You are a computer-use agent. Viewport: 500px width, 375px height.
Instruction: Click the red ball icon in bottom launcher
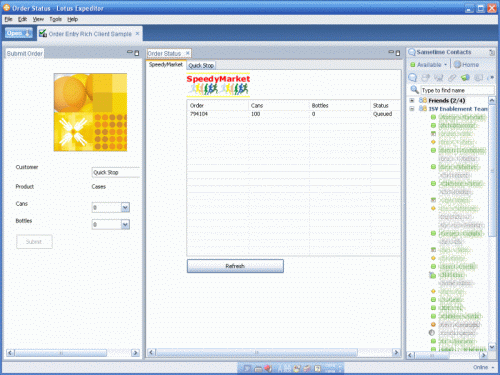tap(268, 368)
